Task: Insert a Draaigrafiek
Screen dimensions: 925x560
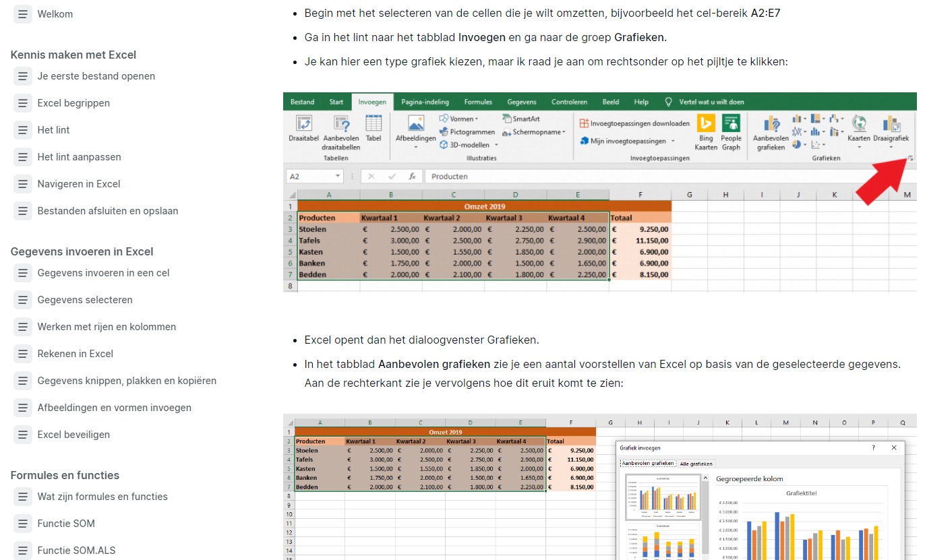Action: (x=892, y=129)
